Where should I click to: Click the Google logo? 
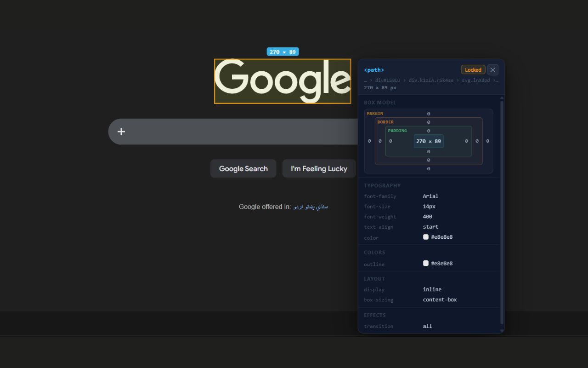pyautogui.click(x=283, y=81)
